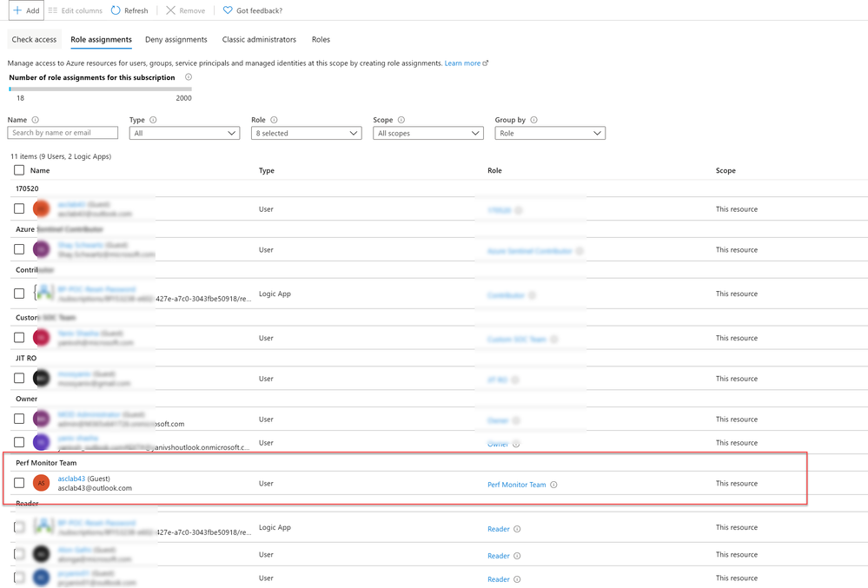Open the Group by dropdown set to Role

[x=550, y=133]
